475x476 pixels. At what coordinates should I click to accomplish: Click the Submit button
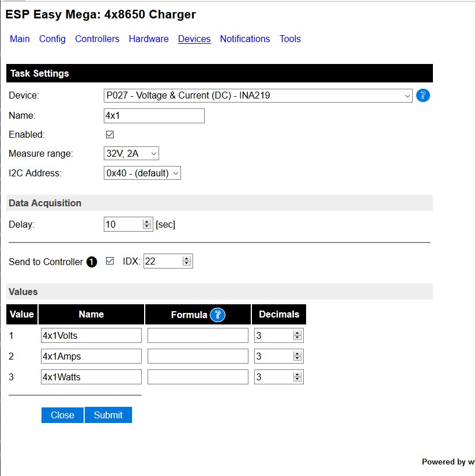coord(108,415)
